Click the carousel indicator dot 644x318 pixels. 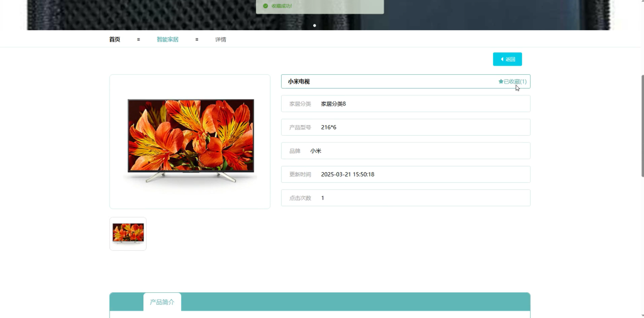pos(314,25)
